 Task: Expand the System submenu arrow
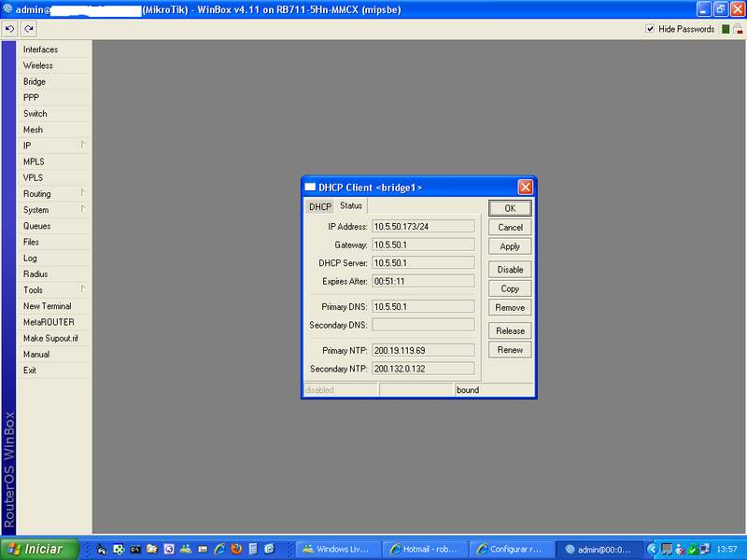[83, 209]
